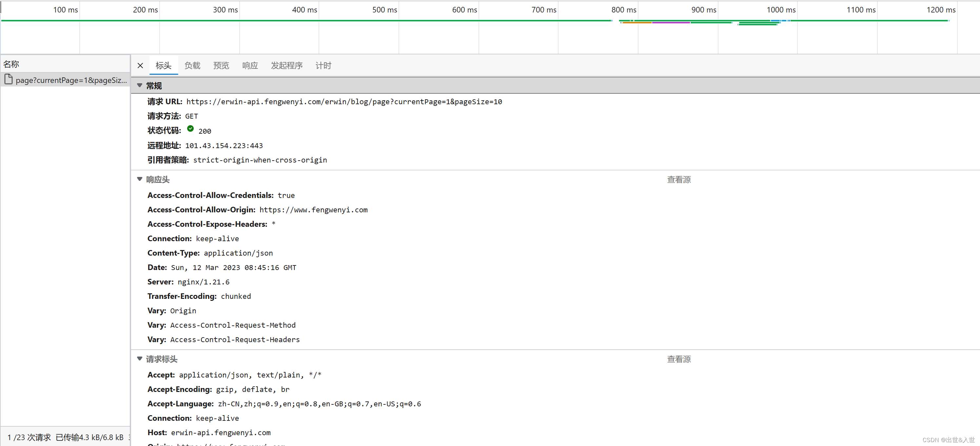The width and height of the screenshot is (980, 446).
Task: Switch to the 预览 tab
Action: pos(221,66)
